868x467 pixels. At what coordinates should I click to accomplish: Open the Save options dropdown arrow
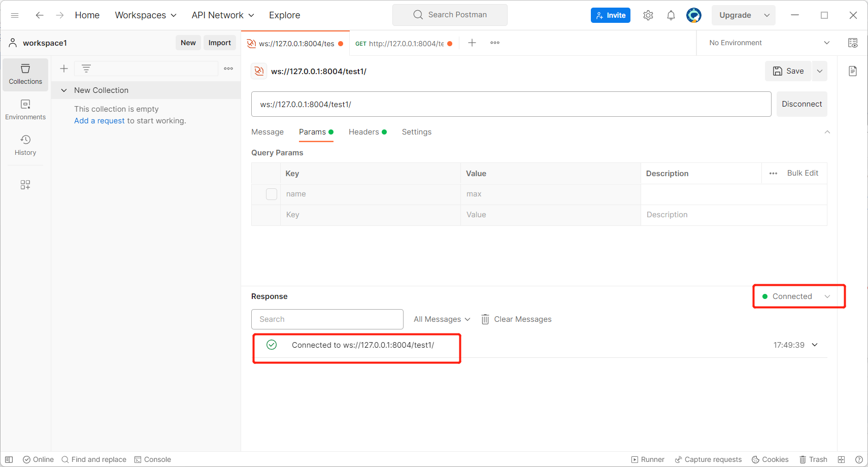pos(820,71)
